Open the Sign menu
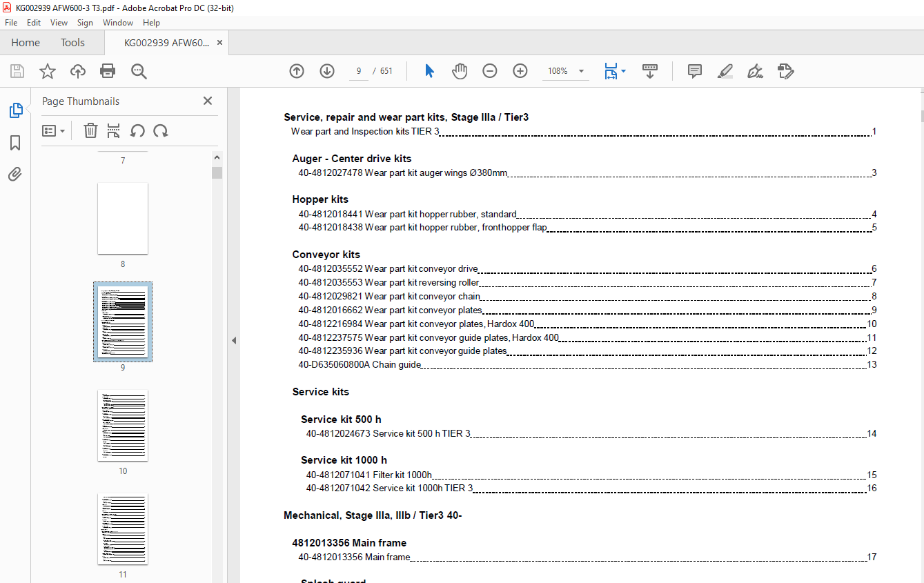 click(85, 23)
